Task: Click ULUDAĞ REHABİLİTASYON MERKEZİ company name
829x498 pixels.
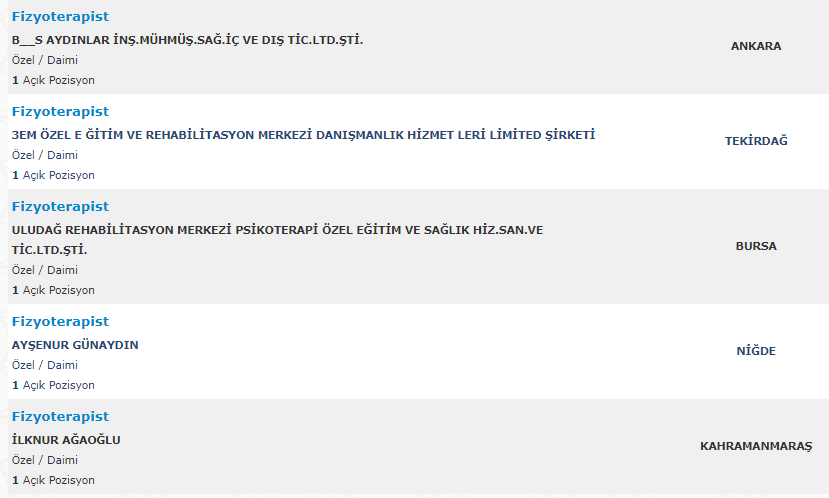Action: [277, 230]
